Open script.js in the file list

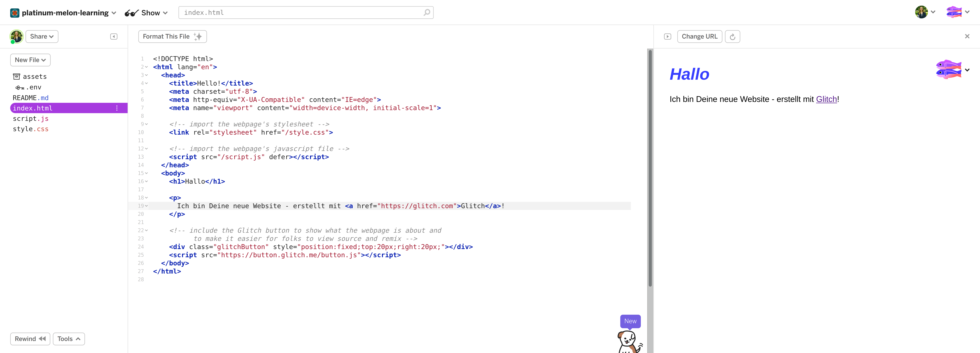(x=30, y=118)
